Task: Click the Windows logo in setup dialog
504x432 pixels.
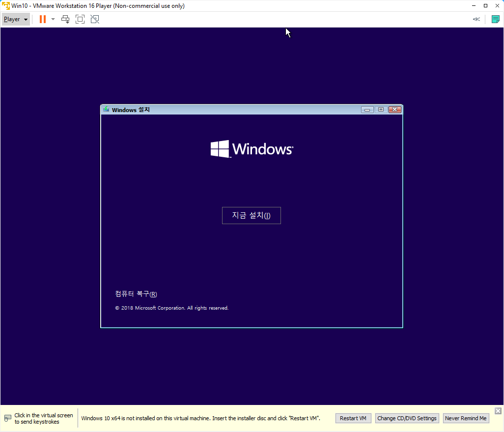Action: click(252, 149)
